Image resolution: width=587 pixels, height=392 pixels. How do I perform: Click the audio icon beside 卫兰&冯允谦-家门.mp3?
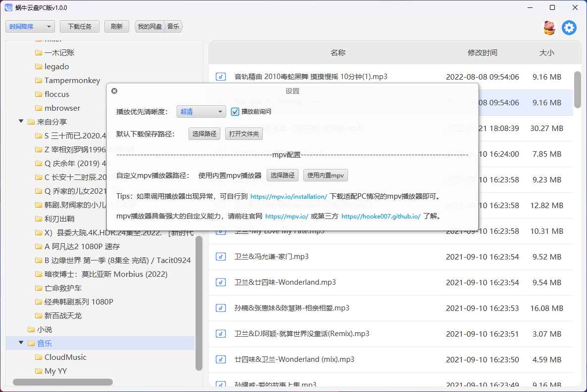click(220, 257)
